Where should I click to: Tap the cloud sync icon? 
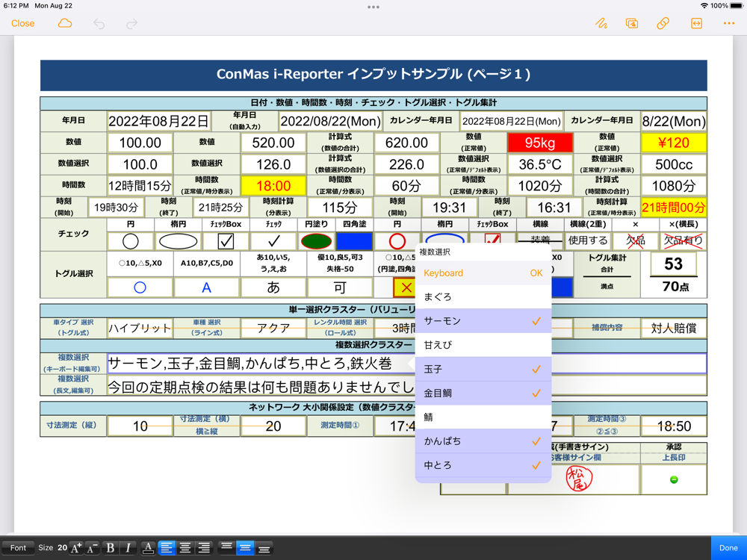pos(65,23)
